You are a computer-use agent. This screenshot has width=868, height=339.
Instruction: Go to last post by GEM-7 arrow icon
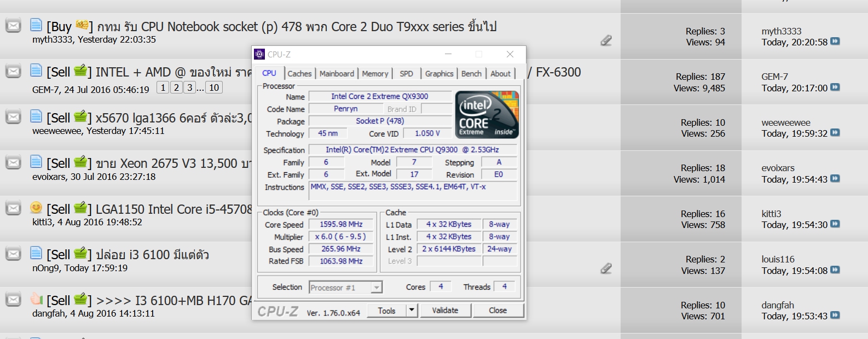[835, 87]
